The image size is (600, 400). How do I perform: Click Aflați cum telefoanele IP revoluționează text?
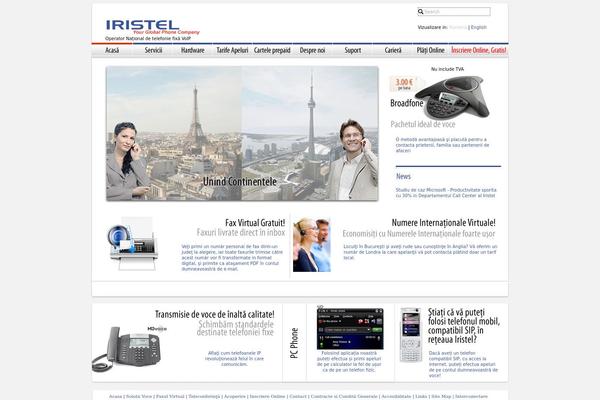point(234,358)
